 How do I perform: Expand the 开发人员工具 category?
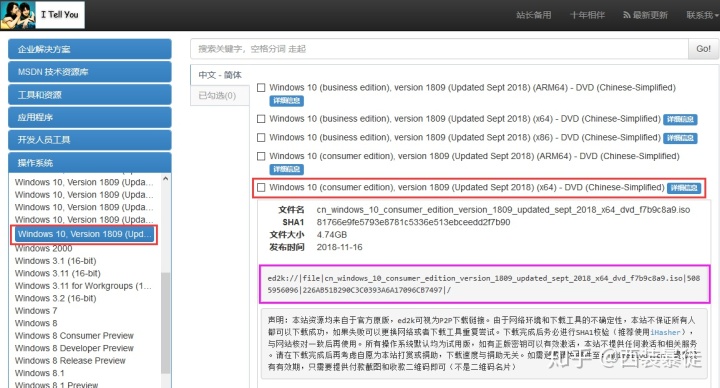pos(90,140)
